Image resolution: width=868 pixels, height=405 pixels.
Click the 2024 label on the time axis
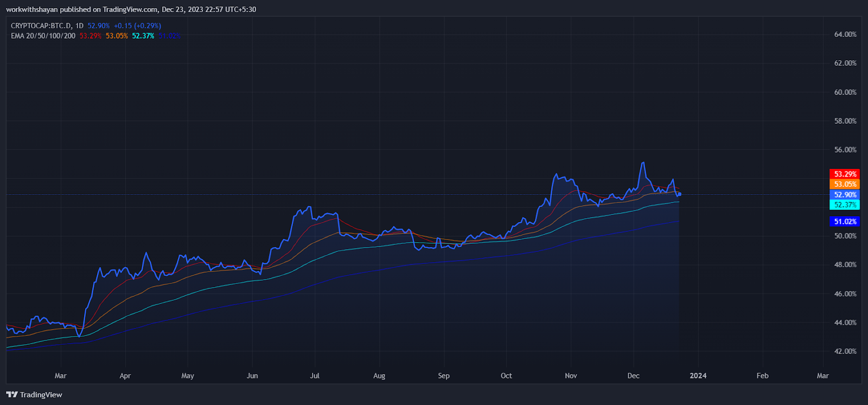point(698,376)
